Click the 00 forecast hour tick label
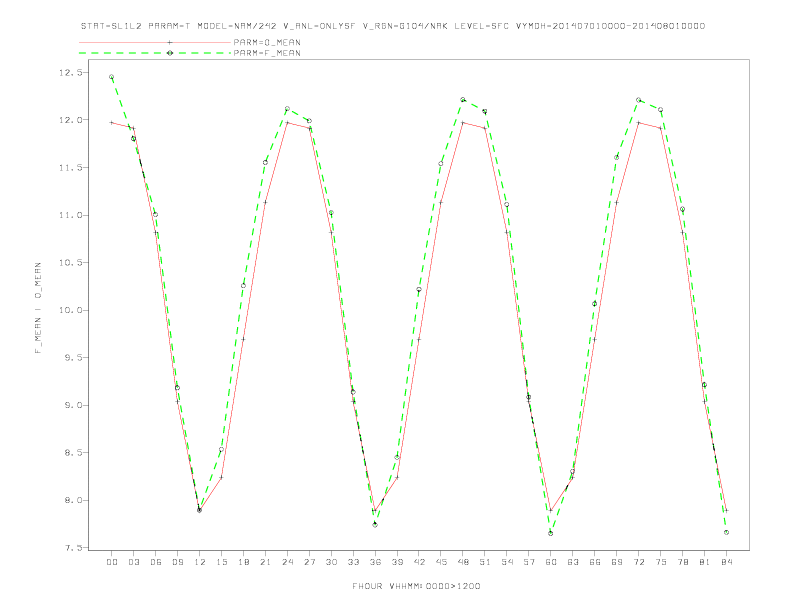Screen dimensions: 792x612 pos(112,562)
